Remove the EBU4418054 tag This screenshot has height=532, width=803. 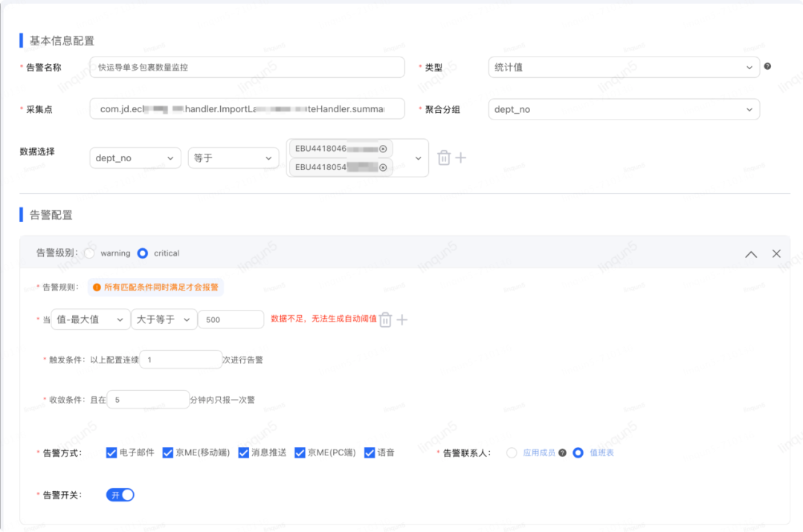[383, 167]
